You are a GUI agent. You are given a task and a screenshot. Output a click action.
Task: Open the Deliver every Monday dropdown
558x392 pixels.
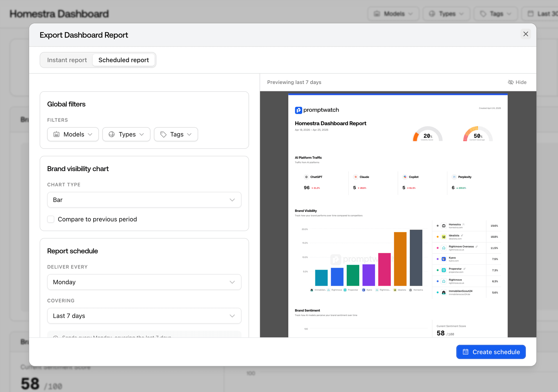(x=144, y=282)
